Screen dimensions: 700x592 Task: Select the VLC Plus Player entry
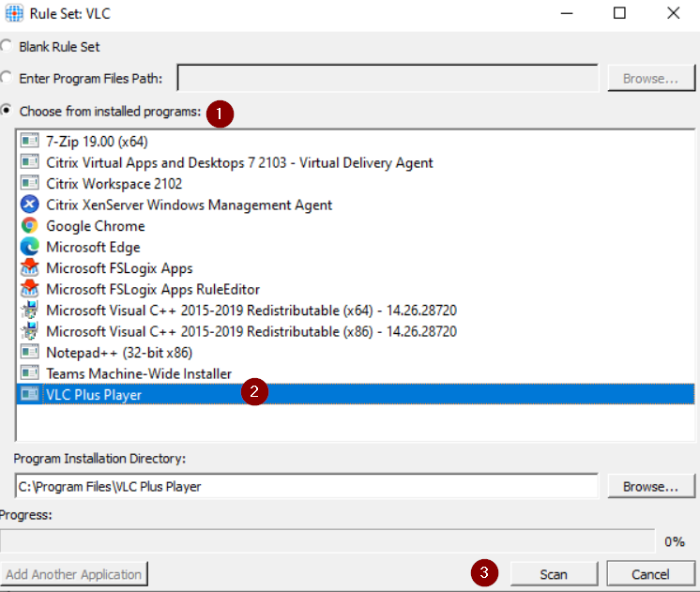coord(356,394)
